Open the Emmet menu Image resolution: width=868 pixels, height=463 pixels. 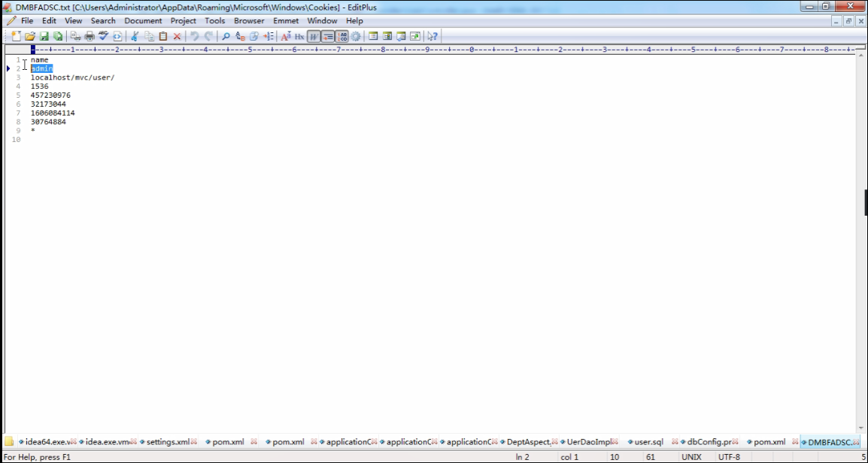click(x=286, y=21)
